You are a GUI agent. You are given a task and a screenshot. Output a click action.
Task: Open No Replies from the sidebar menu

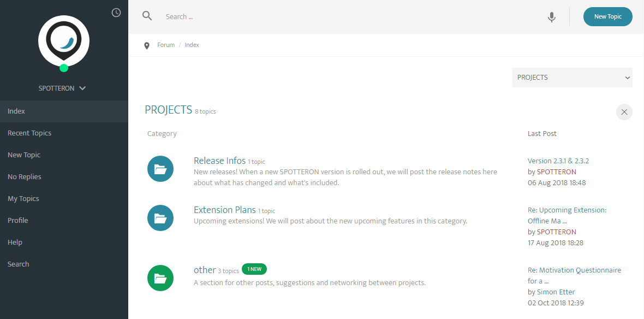tap(25, 177)
